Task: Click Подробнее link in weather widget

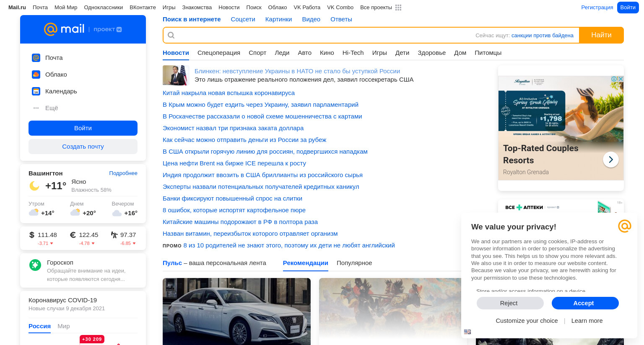Action: point(123,173)
